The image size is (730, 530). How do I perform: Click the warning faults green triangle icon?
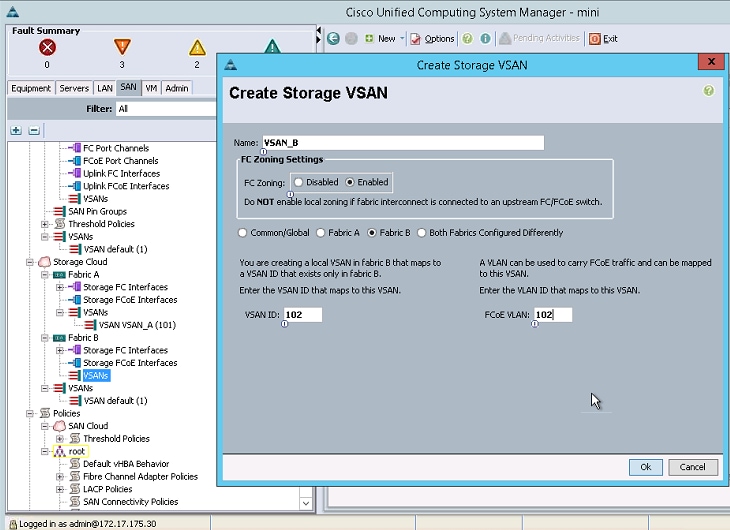point(272,47)
